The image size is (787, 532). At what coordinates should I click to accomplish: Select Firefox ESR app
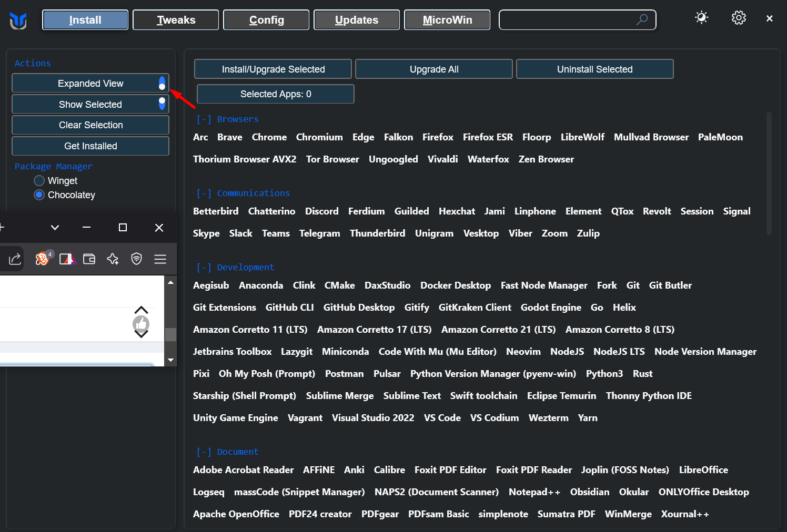(x=488, y=137)
